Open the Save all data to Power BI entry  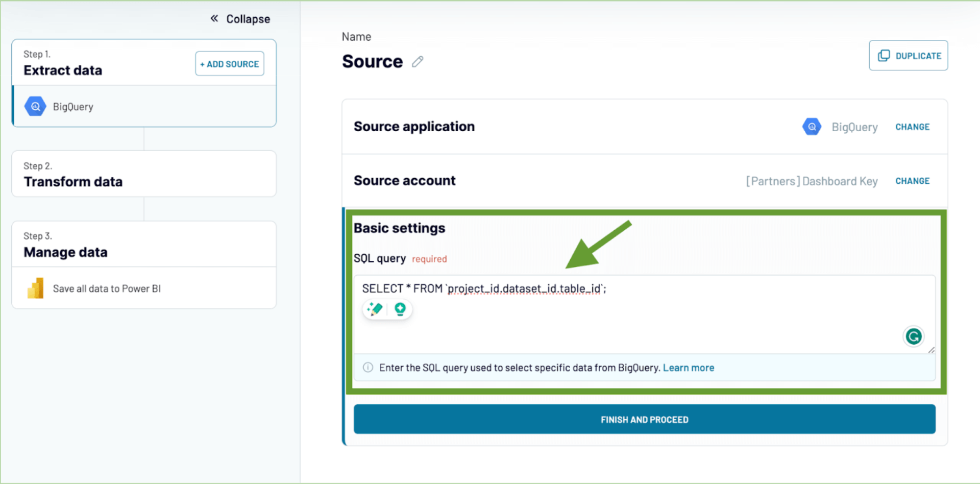pos(107,288)
